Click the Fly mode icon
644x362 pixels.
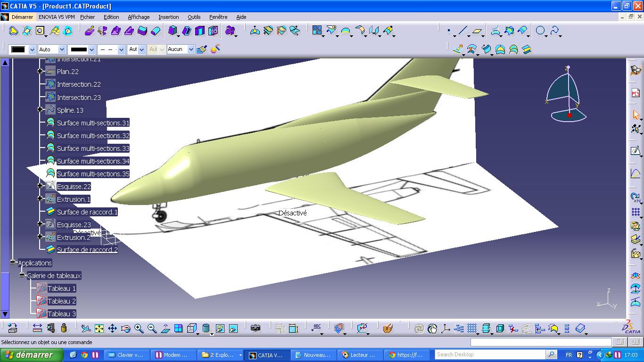[86, 329]
